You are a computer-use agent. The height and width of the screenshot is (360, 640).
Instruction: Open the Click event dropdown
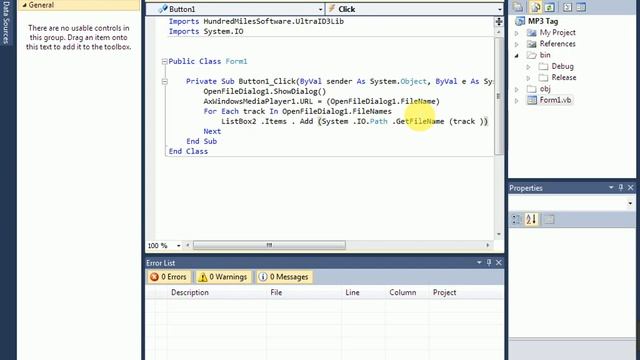coord(500,9)
